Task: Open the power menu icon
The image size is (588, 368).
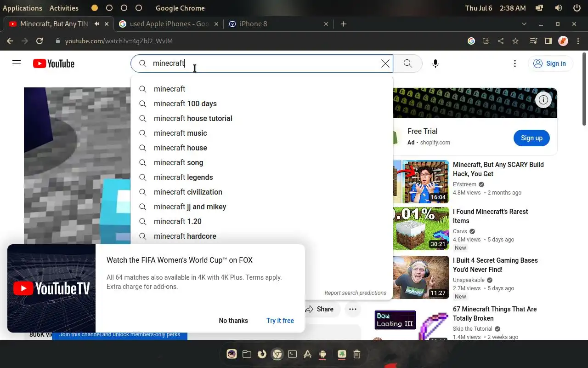Action: [577, 8]
